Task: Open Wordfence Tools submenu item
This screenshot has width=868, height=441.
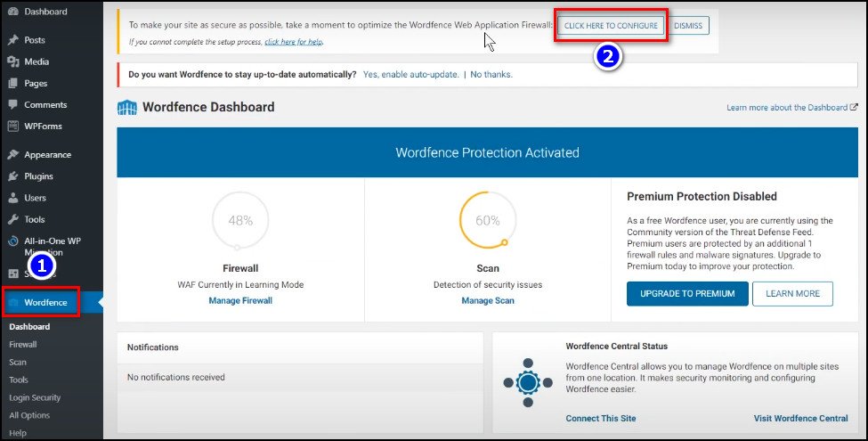Action: 19,380
